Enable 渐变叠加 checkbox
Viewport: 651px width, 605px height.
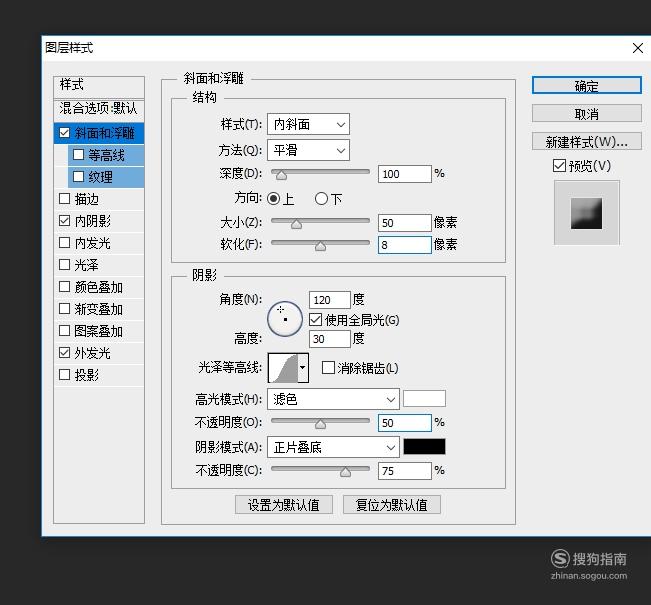(x=64, y=309)
